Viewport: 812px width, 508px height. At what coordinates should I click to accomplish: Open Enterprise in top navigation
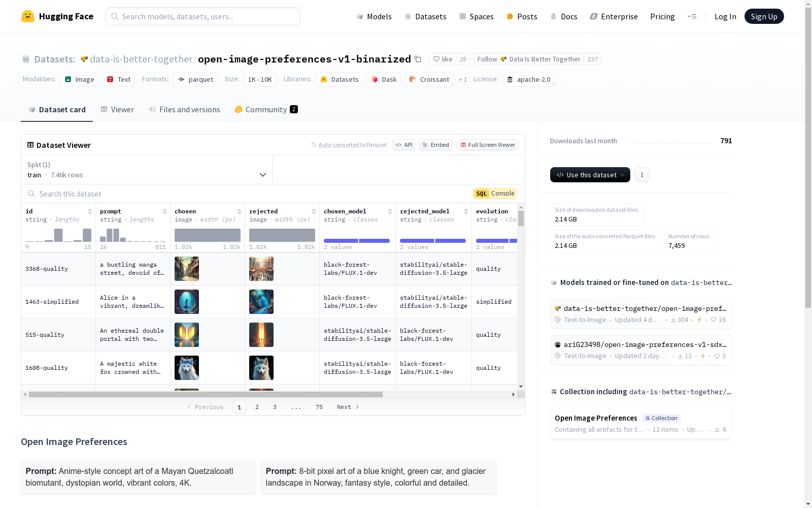614,16
